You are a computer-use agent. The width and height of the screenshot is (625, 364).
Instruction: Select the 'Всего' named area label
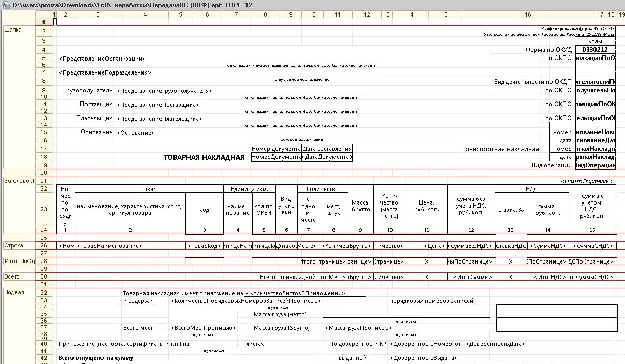12,277
